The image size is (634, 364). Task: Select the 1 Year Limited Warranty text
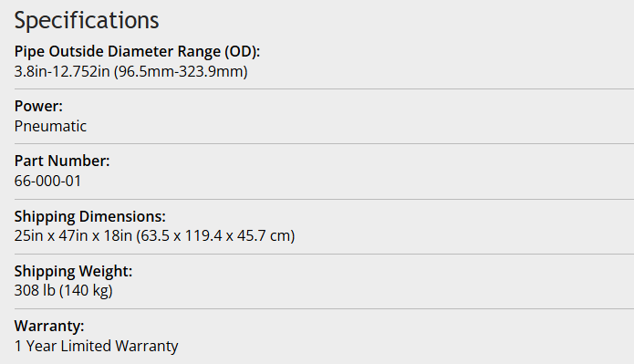pos(96,346)
